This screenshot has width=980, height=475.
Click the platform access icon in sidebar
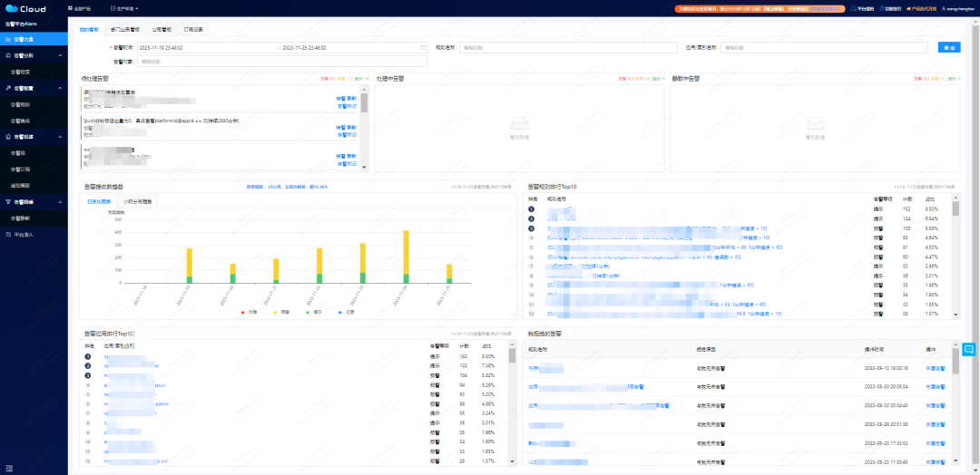[7, 235]
